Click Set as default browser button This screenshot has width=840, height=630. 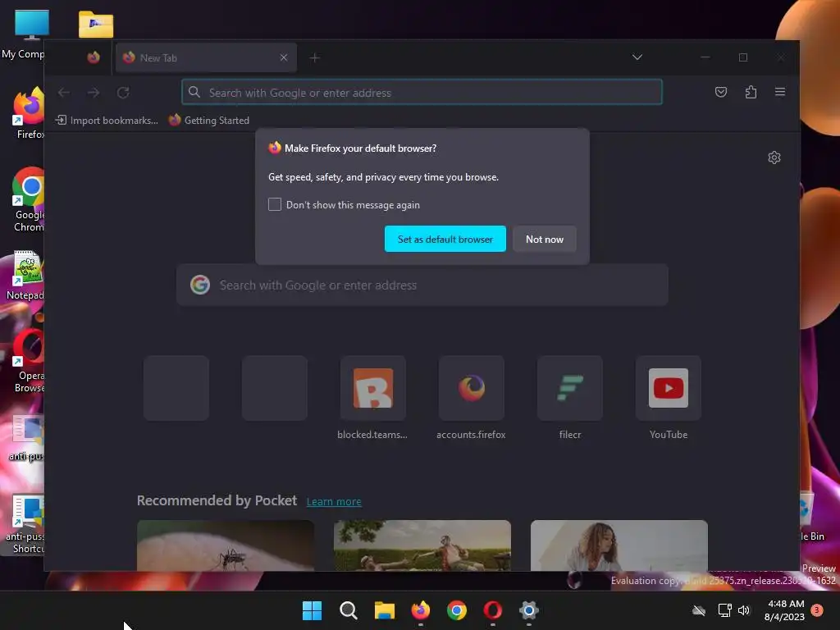click(x=445, y=239)
